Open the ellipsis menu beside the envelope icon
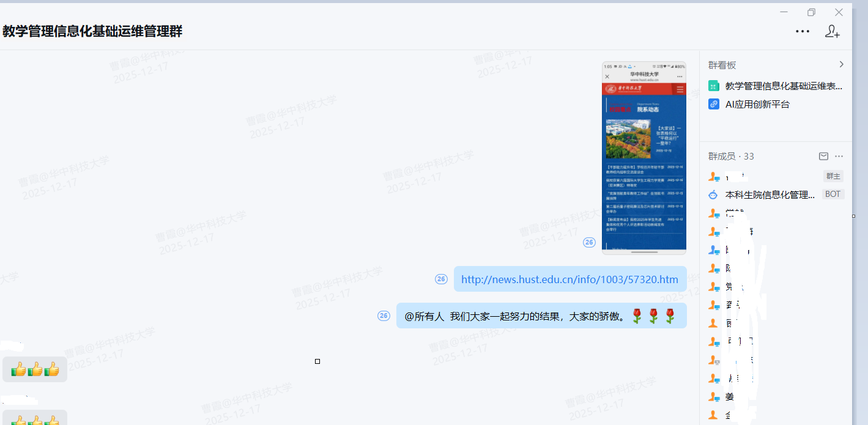Image resolution: width=868 pixels, height=425 pixels. pos(839,156)
